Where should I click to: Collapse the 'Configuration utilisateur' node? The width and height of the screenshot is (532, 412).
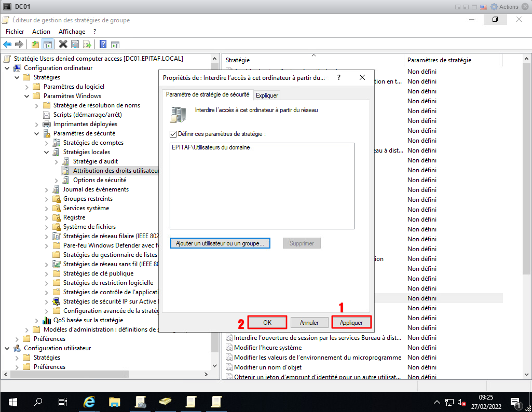(7, 348)
